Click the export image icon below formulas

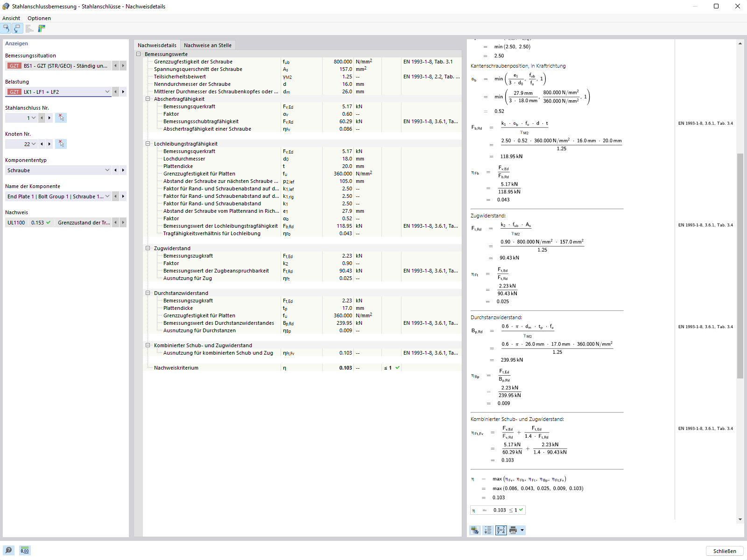[x=475, y=530]
